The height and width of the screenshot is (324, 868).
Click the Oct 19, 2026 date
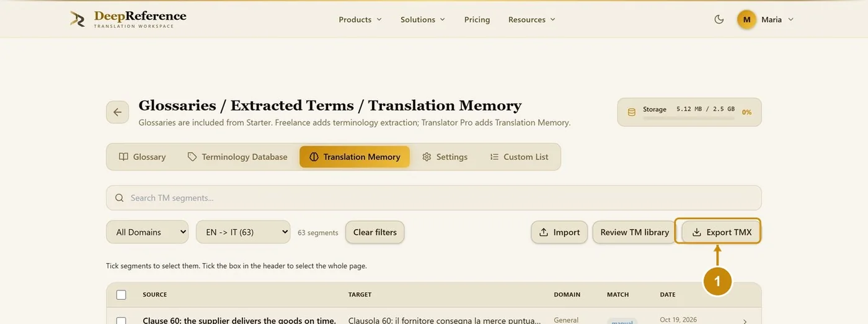coord(678,320)
